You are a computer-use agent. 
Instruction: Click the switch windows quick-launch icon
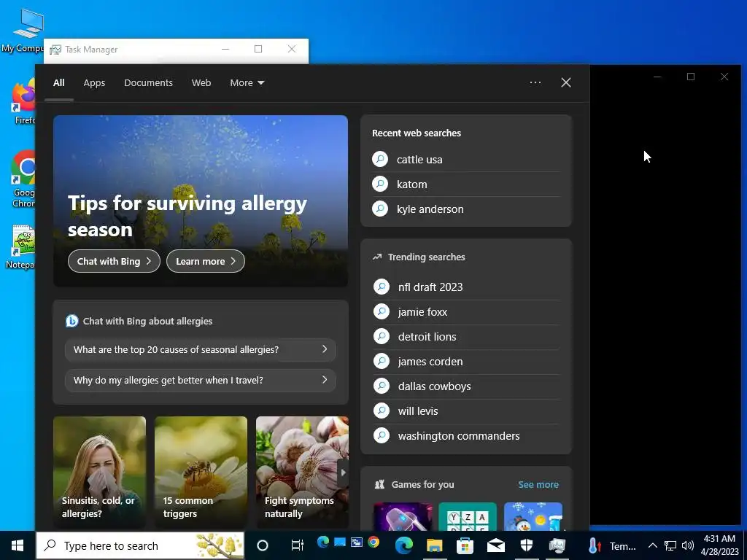356,542
